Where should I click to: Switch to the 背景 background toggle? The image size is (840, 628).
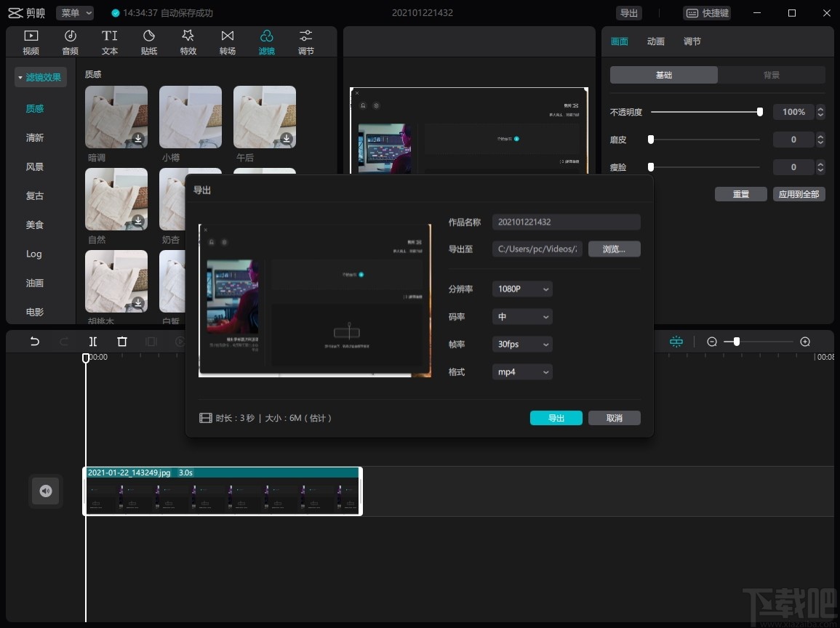pos(772,75)
